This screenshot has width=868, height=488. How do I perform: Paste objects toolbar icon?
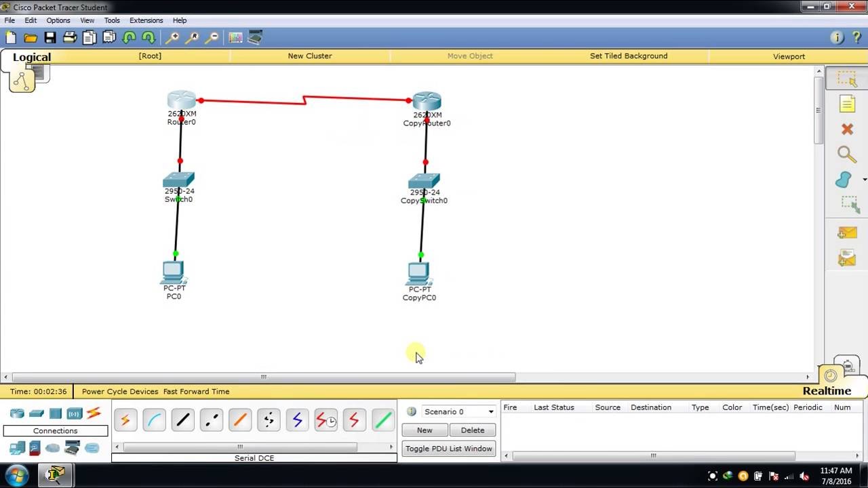[109, 38]
